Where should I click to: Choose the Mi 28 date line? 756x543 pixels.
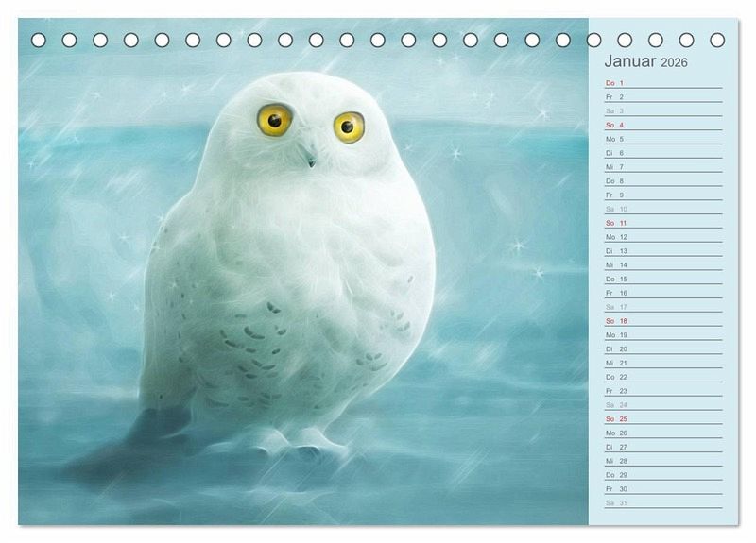(x=663, y=461)
